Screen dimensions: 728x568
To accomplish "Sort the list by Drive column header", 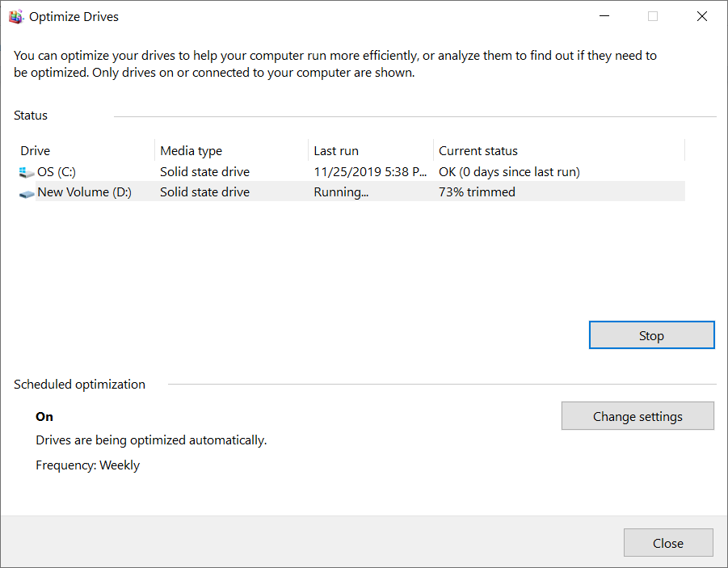I will (x=86, y=150).
